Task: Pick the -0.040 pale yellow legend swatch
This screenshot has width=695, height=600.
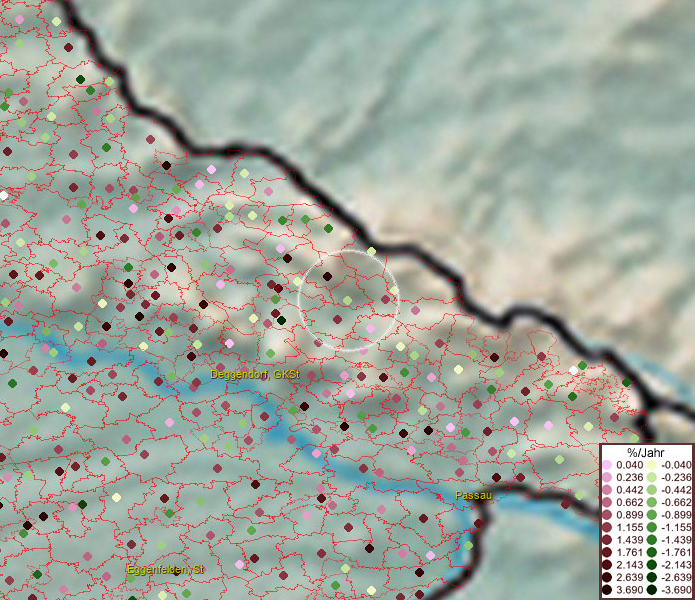Action: tap(652, 465)
